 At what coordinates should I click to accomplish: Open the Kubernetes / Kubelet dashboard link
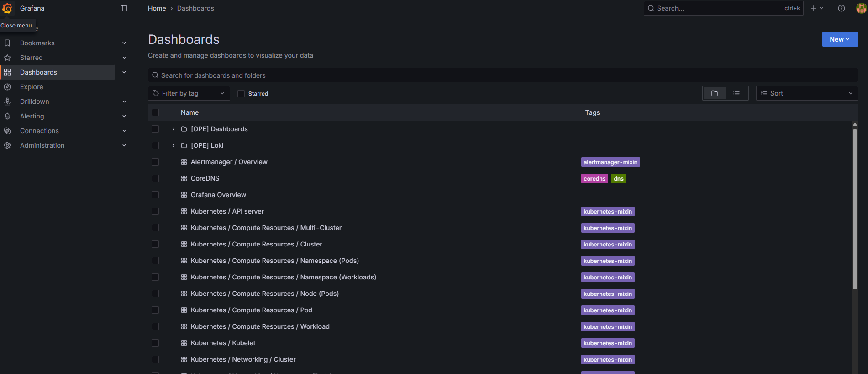(x=223, y=343)
